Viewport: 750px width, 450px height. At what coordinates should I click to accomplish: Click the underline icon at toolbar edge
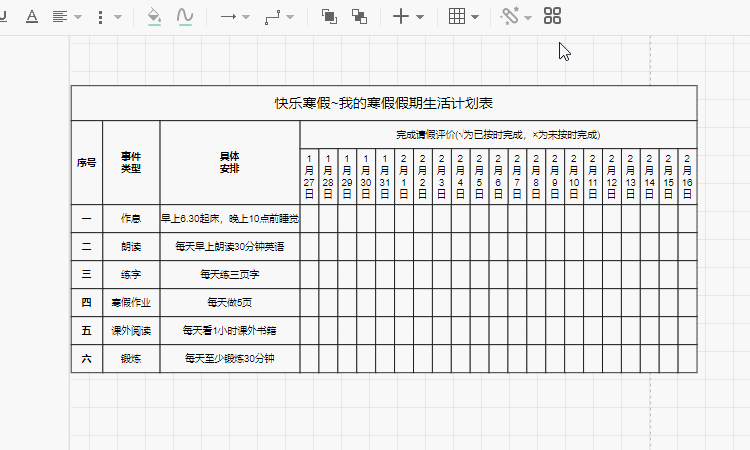point(3,17)
